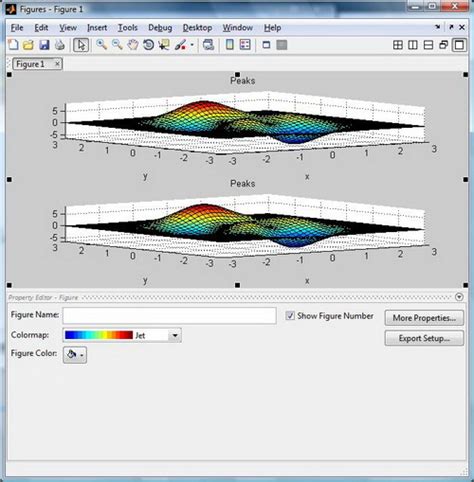This screenshot has width=474, height=482.
Task: Choose the left/right split layout icon
Action: pos(413,45)
